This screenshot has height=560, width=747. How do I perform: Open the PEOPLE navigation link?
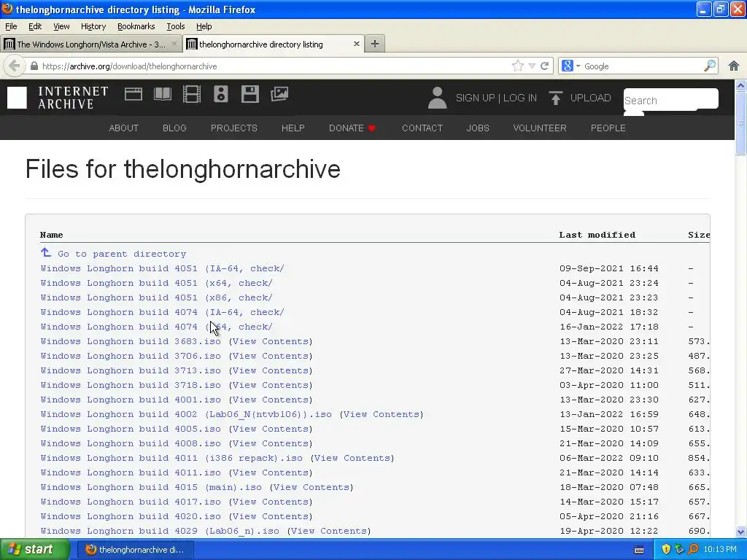point(608,128)
